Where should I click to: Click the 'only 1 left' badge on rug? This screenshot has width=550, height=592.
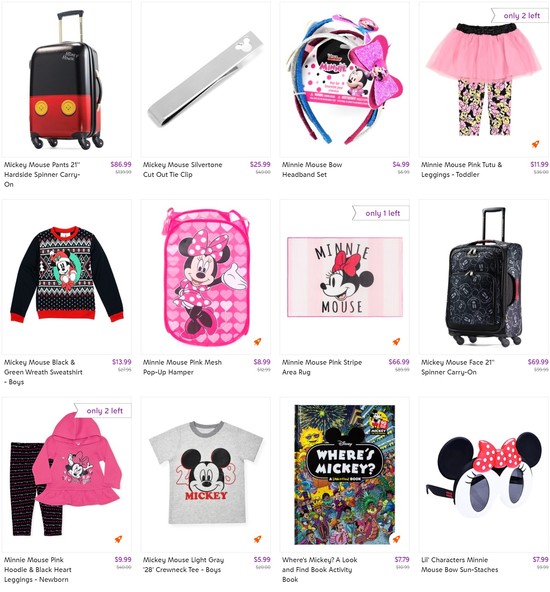coord(381,213)
